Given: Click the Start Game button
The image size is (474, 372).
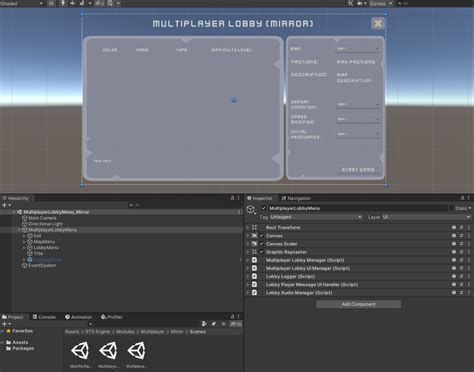Looking at the screenshot, I should point(358,170).
